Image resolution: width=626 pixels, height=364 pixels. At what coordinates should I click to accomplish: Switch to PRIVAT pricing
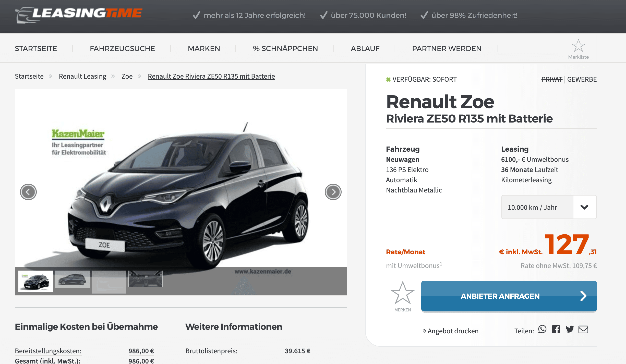552,79
